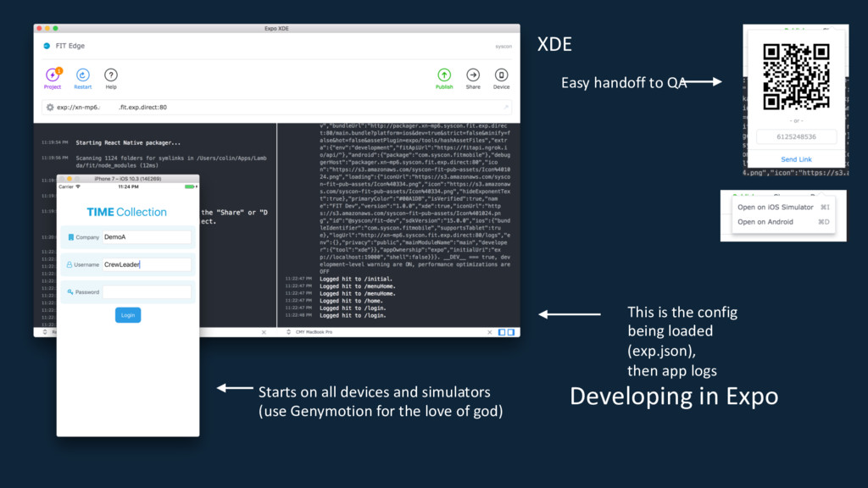Close the left log pane
The image size is (868, 488).
click(264, 332)
